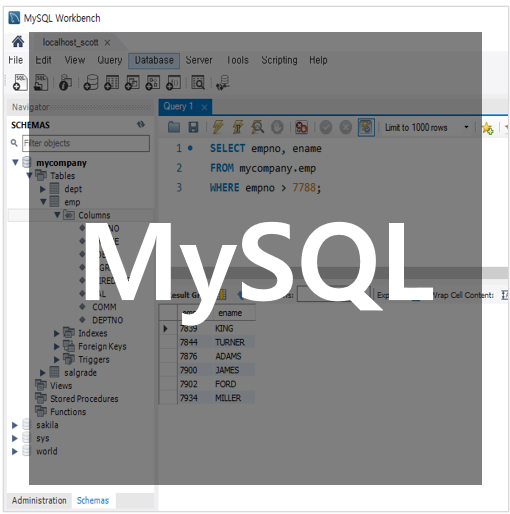Create a new schema icon
Viewport: 510px width, 514px height.
(x=91, y=82)
